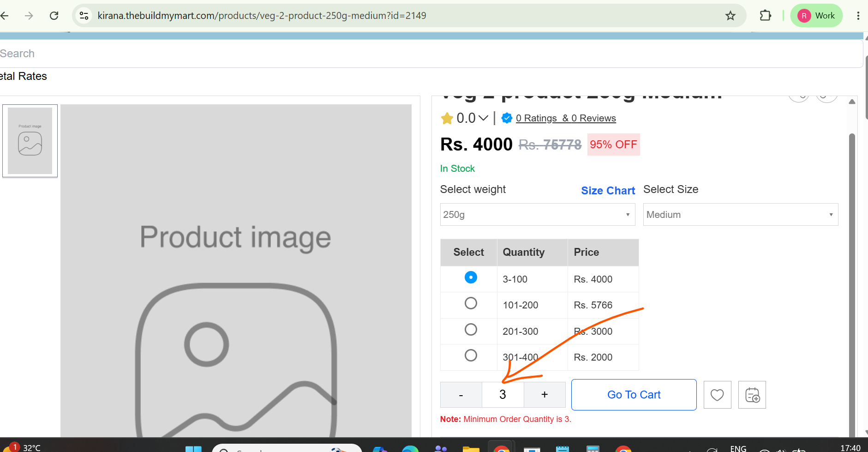Click the quantity field showing 3

click(503, 395)
